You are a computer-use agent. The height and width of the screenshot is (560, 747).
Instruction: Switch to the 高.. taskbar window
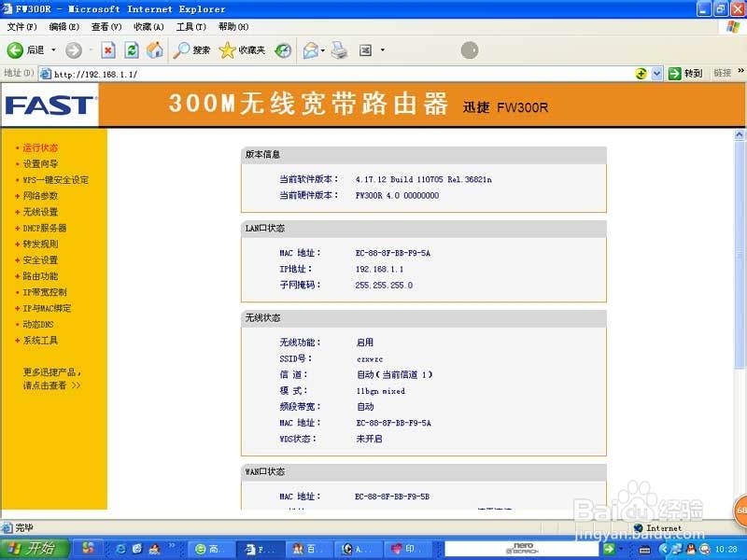pos(212,549)
